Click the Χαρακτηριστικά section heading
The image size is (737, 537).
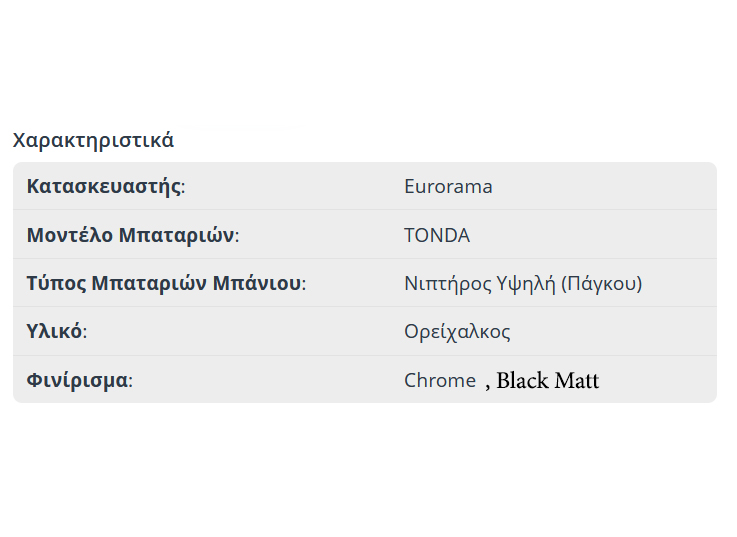(93, 140)
